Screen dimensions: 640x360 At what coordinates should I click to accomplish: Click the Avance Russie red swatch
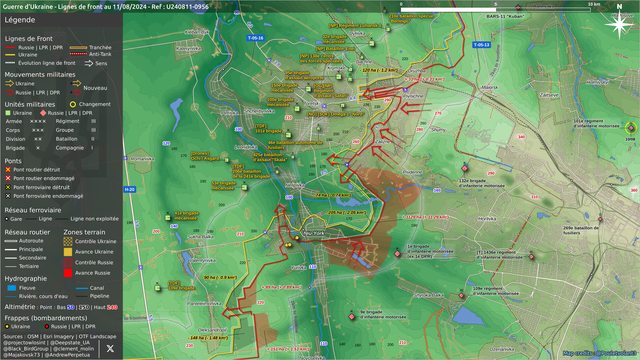[68, 273]
